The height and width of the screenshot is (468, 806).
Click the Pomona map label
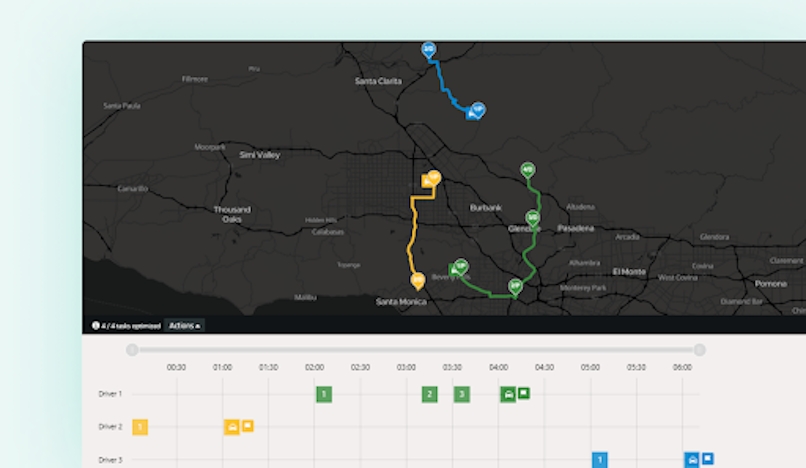pos(771,284)
